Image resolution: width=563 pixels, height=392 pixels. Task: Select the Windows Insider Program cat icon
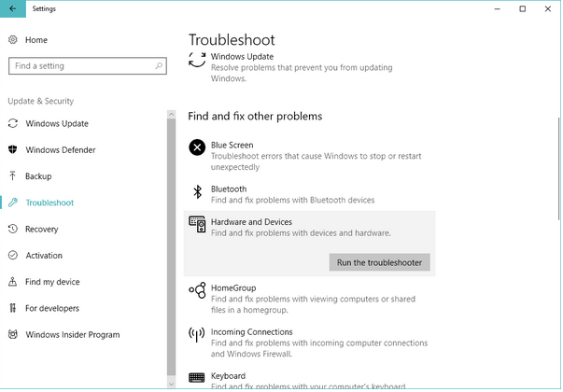click(x=13, y=334)
